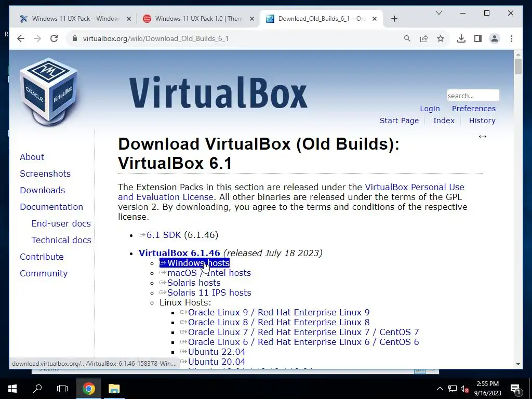The image size is (532, 399).
Task: Open taskbar Search magnifier
Action: coord(37,389)
